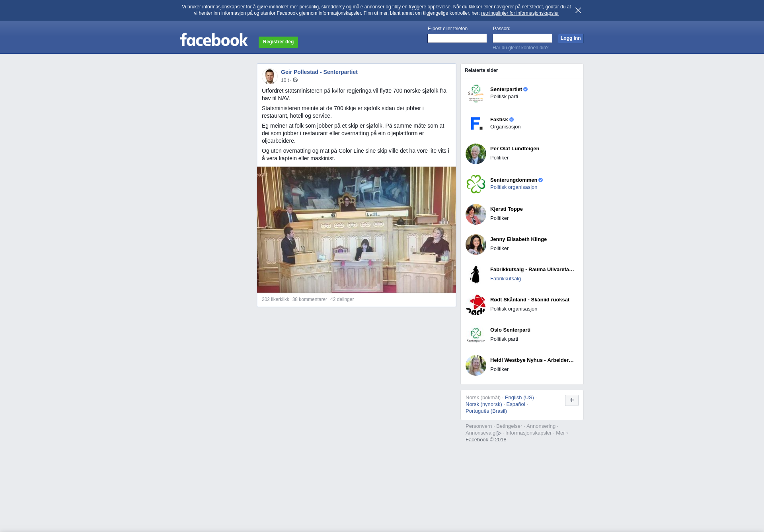764x532 pixels.
Task: Switch language to English (US)
Action: [519, 398]
